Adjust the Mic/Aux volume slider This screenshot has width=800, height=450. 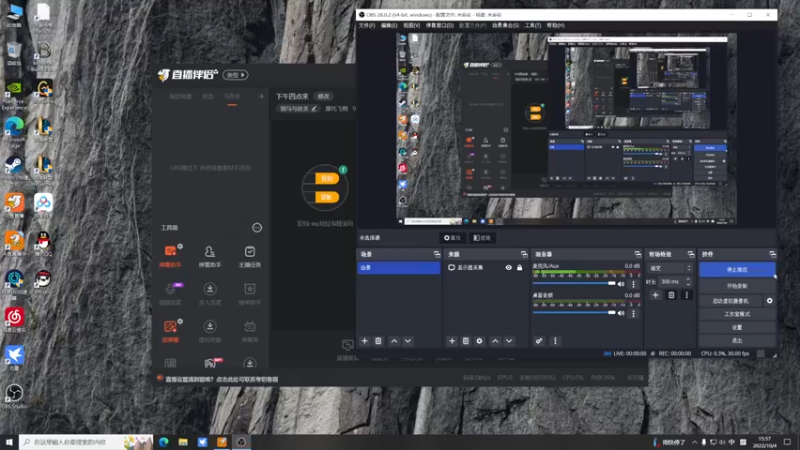574,284
